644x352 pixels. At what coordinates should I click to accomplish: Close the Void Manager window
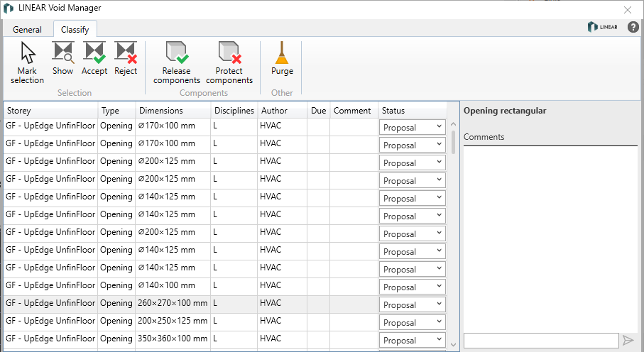(628, 10)
